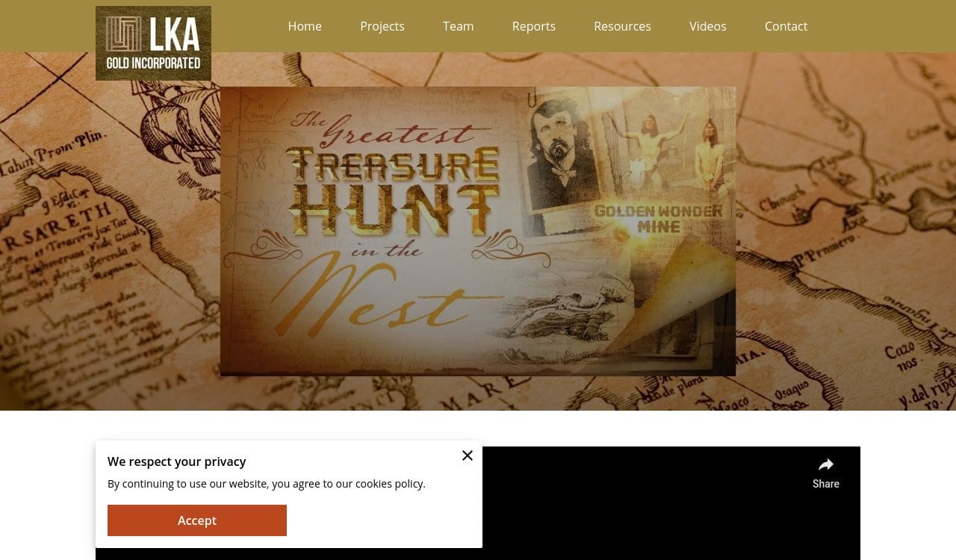Image resolution: width=956 pixels, height=560 pixels.
Task: Click the LKA lettering in the logo
Action: 175,34
